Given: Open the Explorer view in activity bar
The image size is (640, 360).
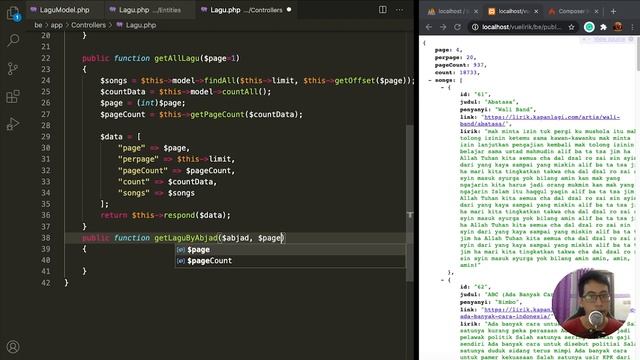Looking at the screenshot, I should [13, 13].
